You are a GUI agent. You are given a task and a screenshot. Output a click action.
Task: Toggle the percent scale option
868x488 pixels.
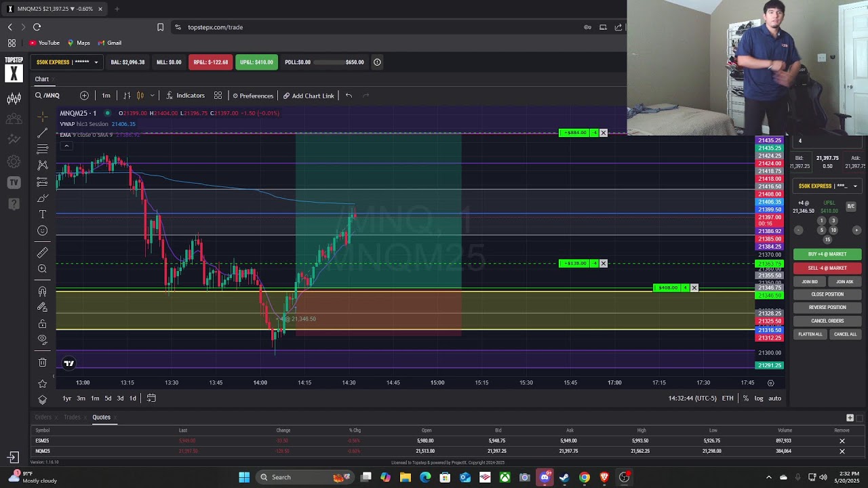tap(746, 399)
